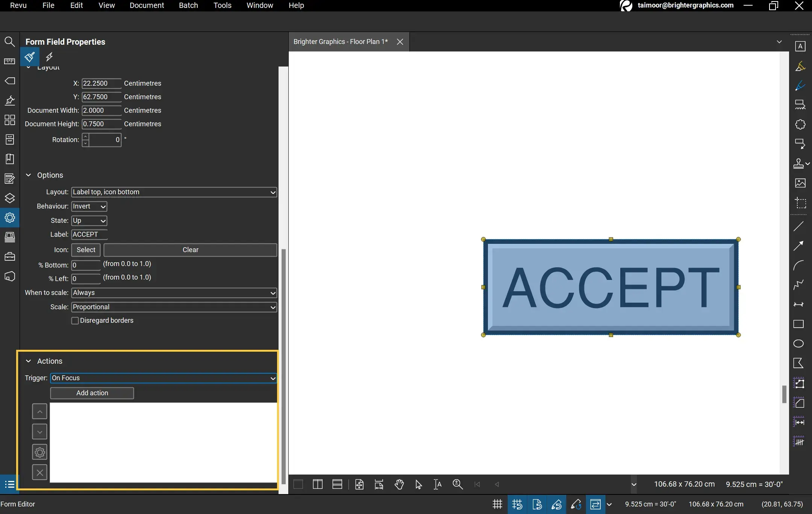Delete selected action with X button
This screenshot has width=812, height=514.
[39, 472]
